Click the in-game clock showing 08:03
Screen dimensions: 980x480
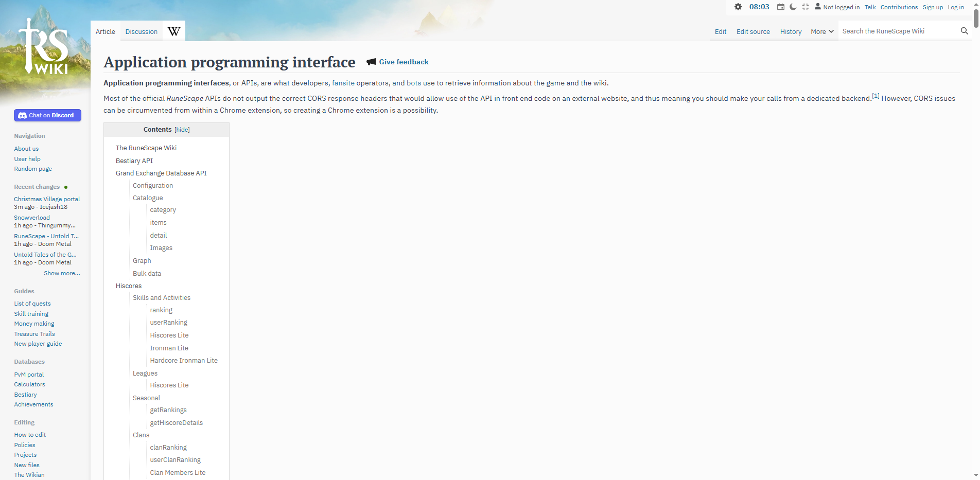coord(758,7)
